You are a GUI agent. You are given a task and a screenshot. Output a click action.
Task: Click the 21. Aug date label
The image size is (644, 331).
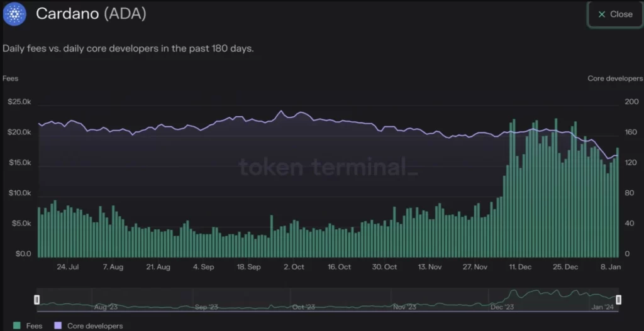[x=158, y=266]
